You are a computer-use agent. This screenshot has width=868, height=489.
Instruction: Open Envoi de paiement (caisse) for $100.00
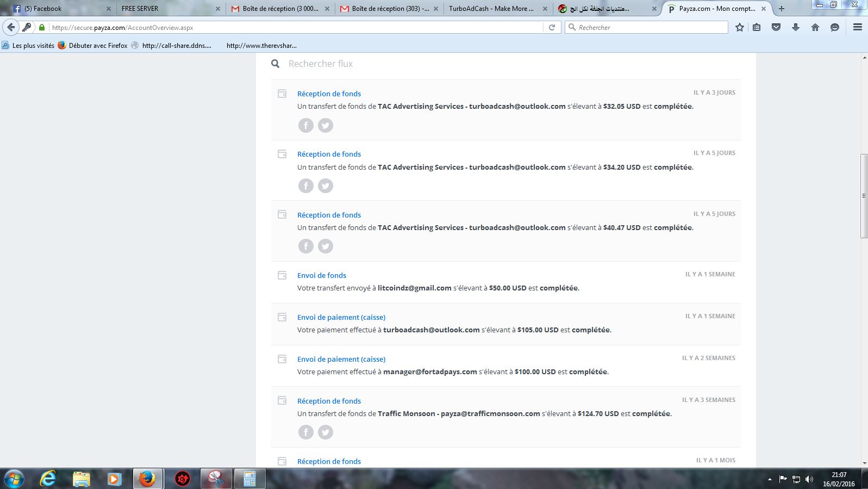click(x=341, y=359)
